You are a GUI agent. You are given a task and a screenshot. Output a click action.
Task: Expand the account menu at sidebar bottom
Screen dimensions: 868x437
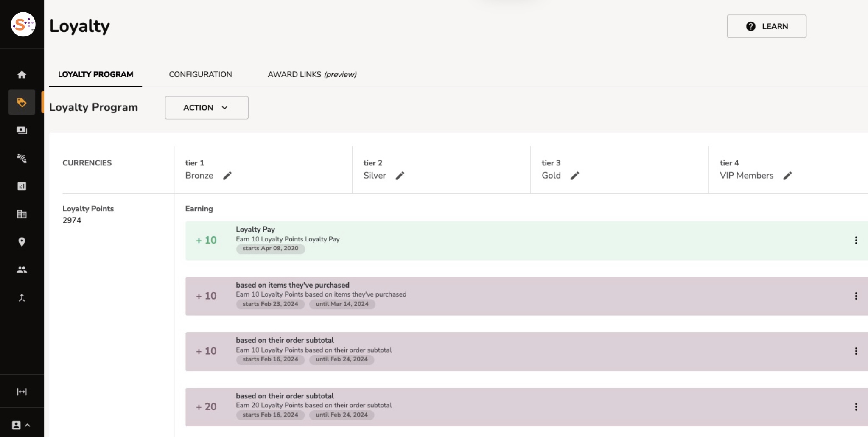21,425
